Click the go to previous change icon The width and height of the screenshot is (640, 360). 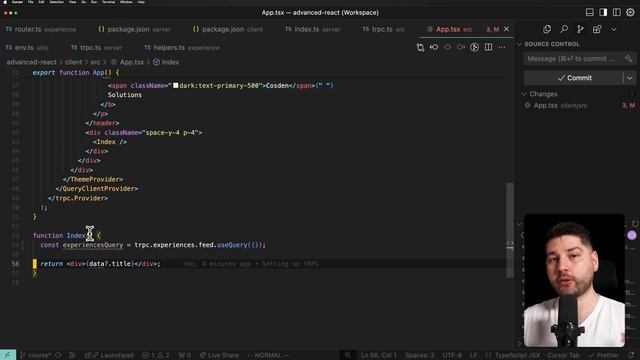(434, 47)
